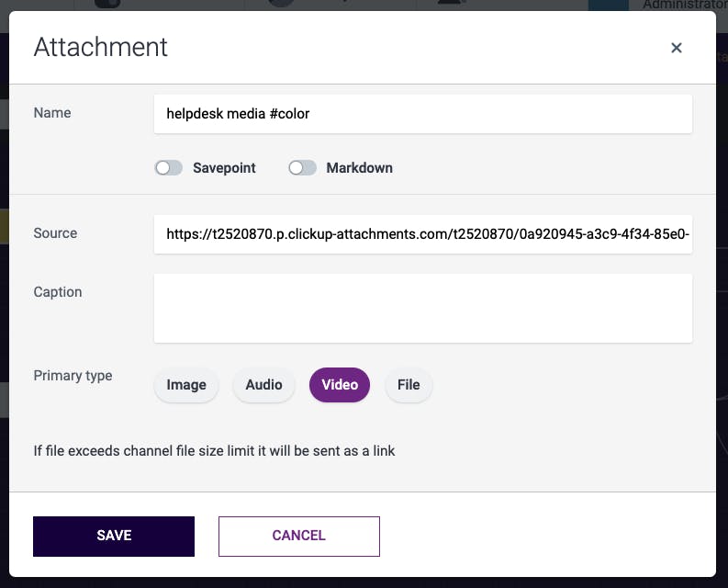Turn on the Markdown toggle switch
This screenshot has height=588, width=728.
(302, 168)
